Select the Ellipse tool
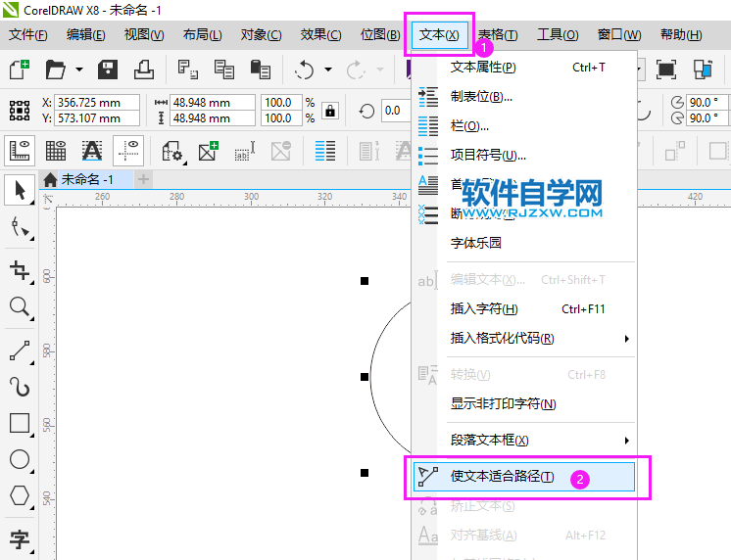This screenshot has height=560, width=731. pos(20,459)
